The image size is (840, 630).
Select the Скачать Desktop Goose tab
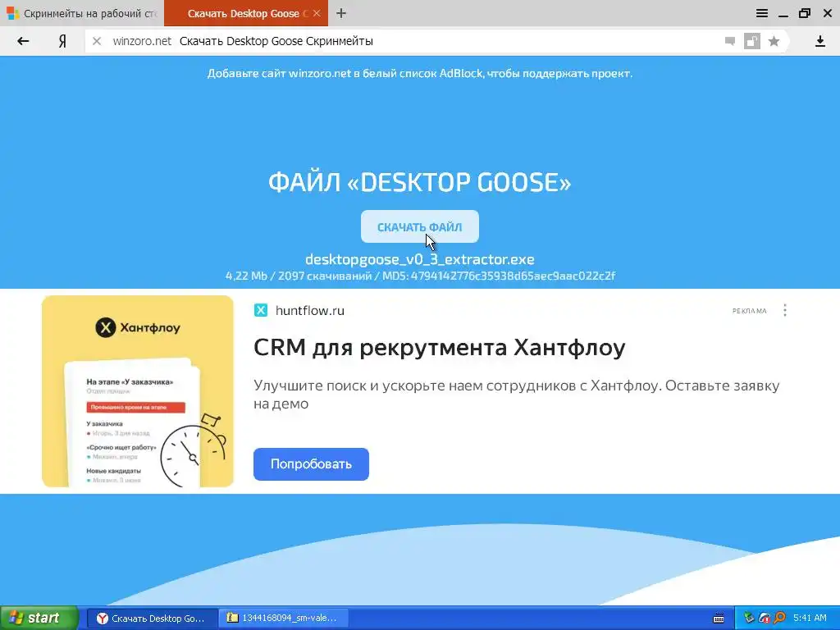pyautogui.click(x=246, y=13)
